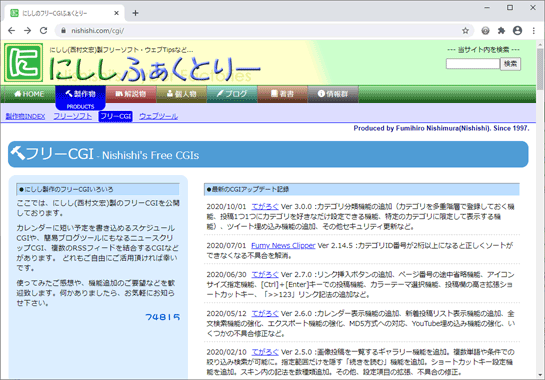Go to HOME in the navigation bar
The height and width of the screenshot is (380, 545).
(x=29, y=94)
